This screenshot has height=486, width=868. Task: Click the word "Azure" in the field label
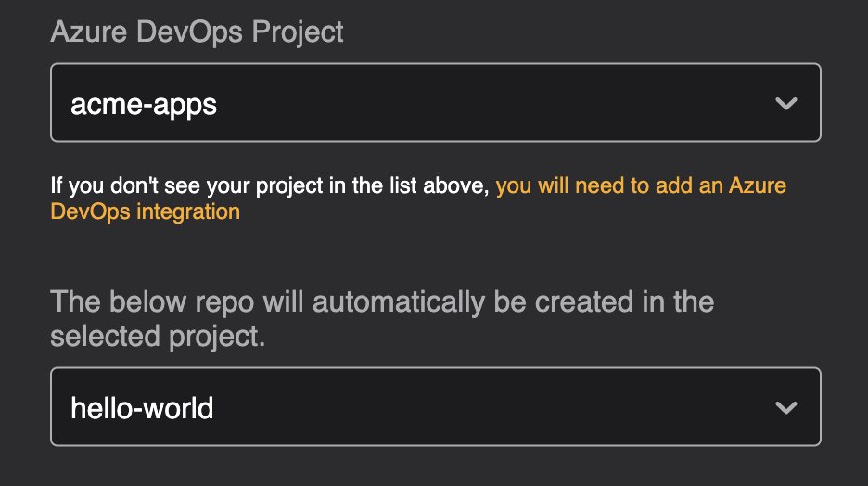pyautogui.click(x=89, y=32)
